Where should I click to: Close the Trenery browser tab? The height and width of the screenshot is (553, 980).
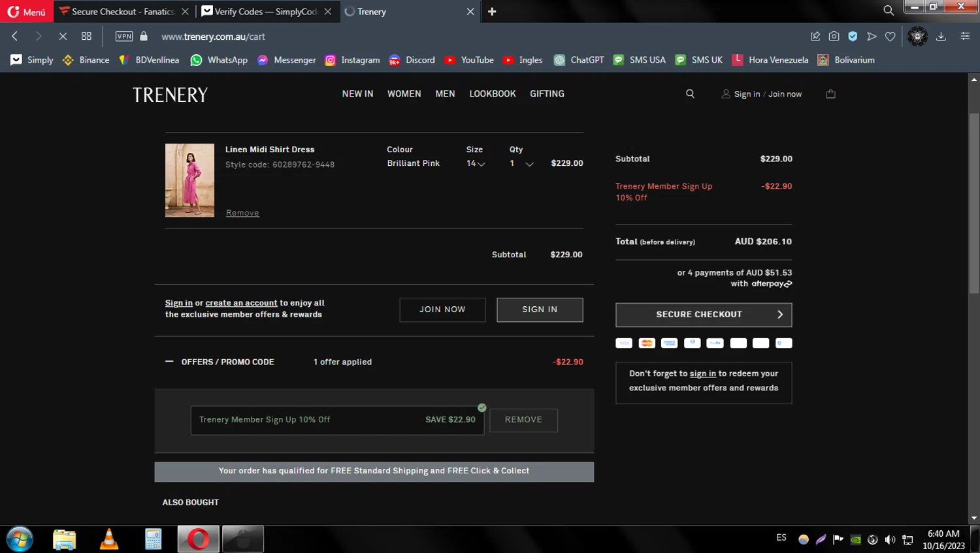coord(470,12)
